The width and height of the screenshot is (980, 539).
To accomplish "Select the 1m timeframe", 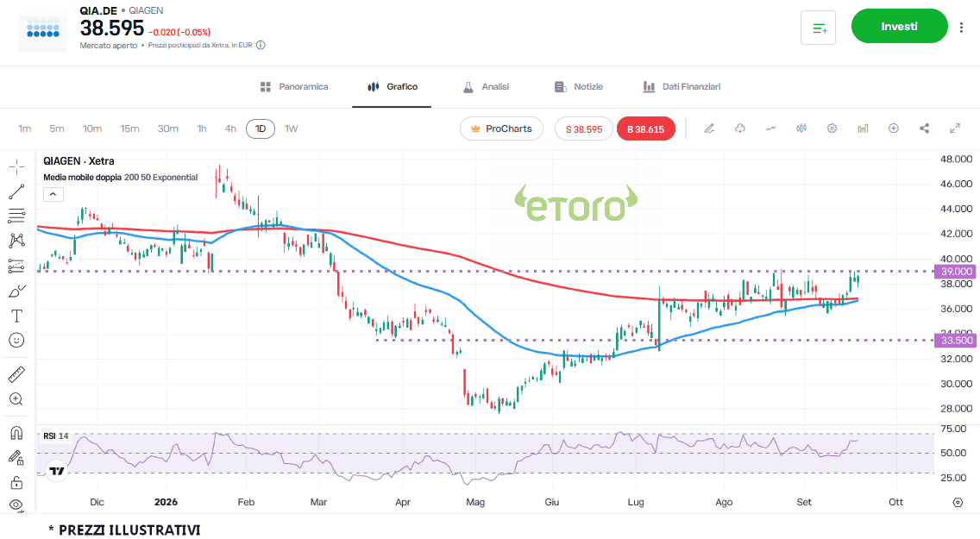I will point(24,128).
